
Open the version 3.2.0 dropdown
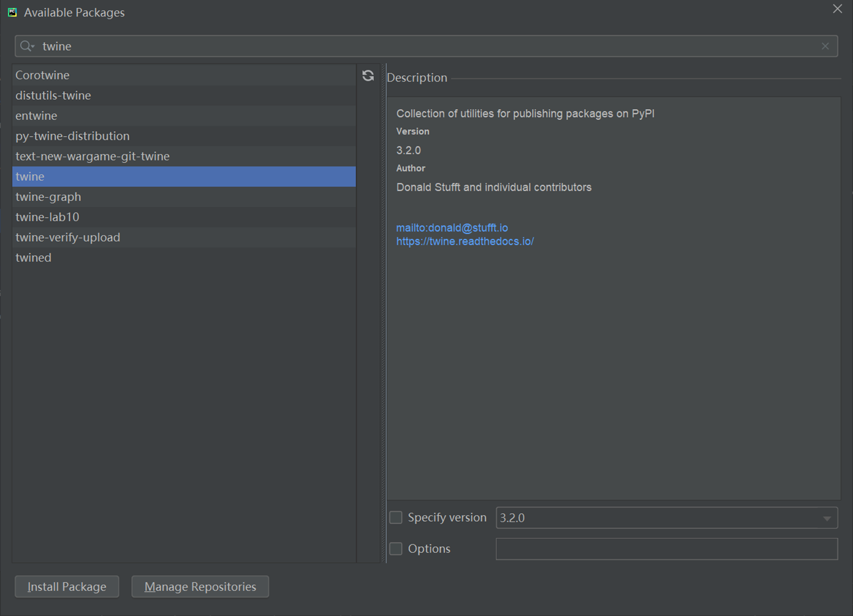pyautogui.click(x=666, y=518)
